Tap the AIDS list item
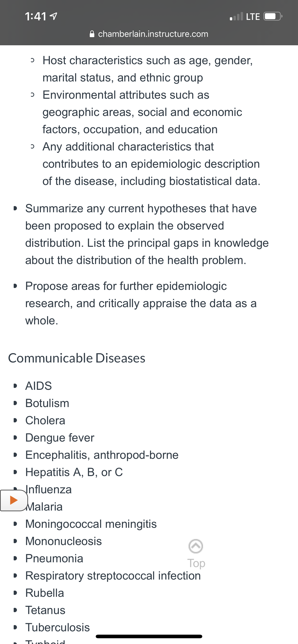 pyautogui.click(x=39, y=386)
